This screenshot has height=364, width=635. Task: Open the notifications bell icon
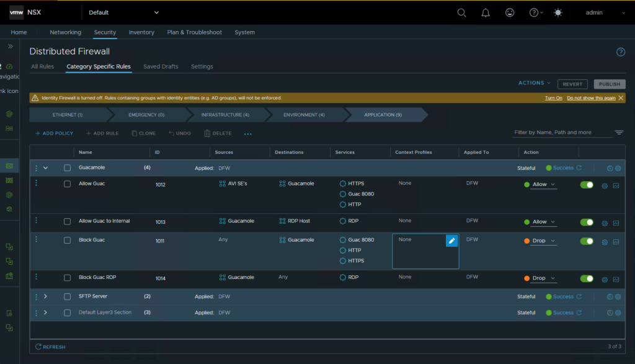(486, 12)
